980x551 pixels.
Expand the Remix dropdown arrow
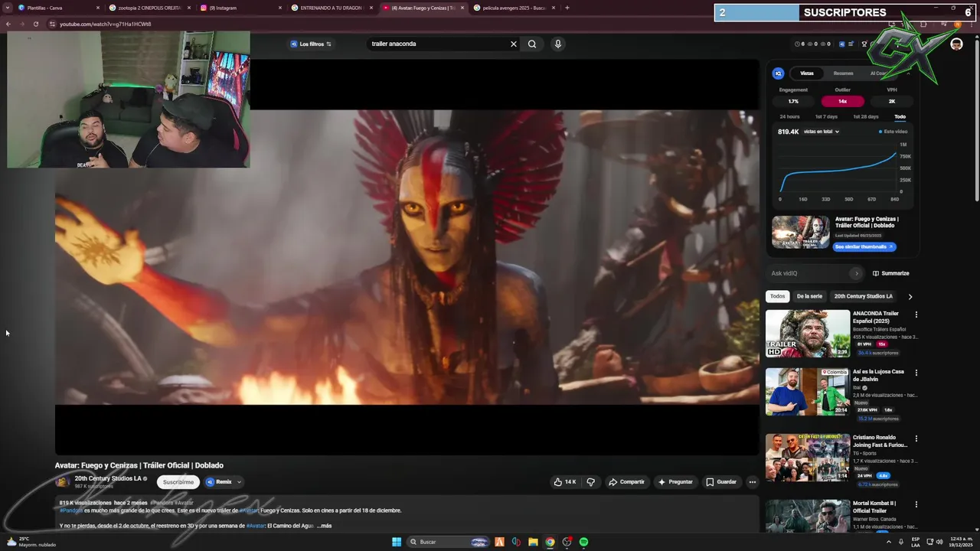pyautogui.click(x=239, y=482)
